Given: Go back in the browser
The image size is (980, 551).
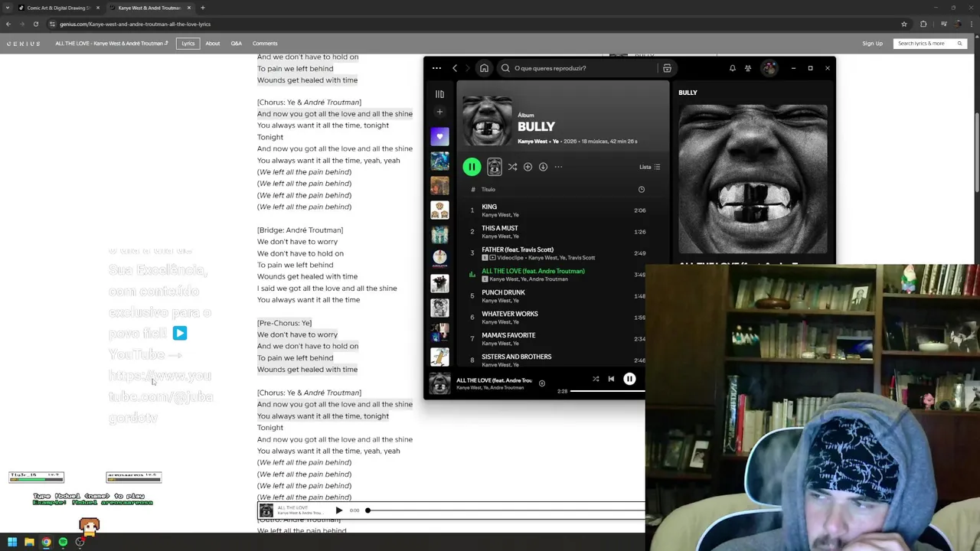Looking at the screenshot, I should pyautogui.click(x=8, y=24).
